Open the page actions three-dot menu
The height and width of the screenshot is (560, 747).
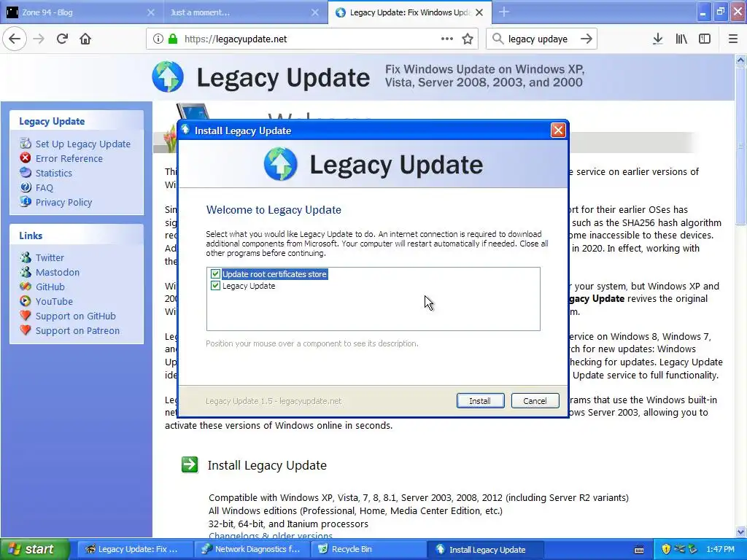[x=447, y=39]
